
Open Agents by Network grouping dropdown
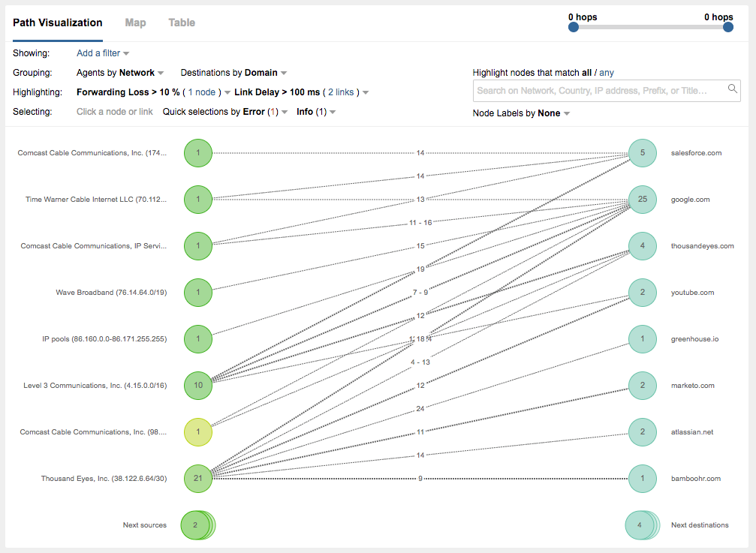120,73
